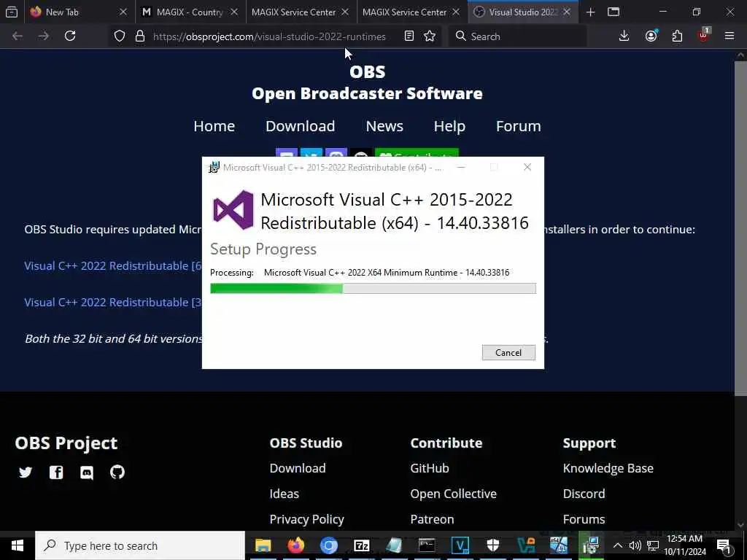The width and height of the screenshot is (747, 560).
Task: Switch to MAGIX - Country tab
Action: click(190, 12)
